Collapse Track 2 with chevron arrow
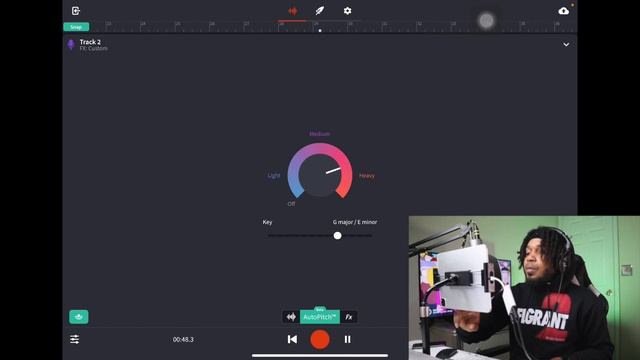This screenshot has width=640, height=360. click(x=566, y=44)
